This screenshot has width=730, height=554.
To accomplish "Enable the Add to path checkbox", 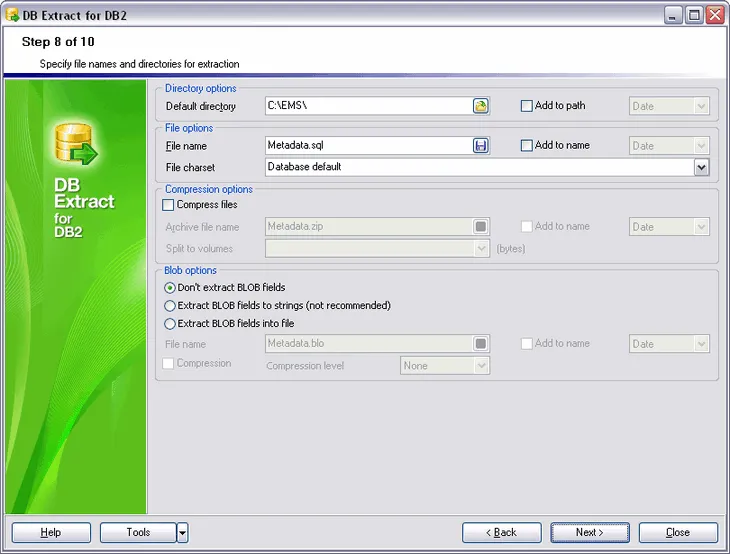I will point(526,106).
